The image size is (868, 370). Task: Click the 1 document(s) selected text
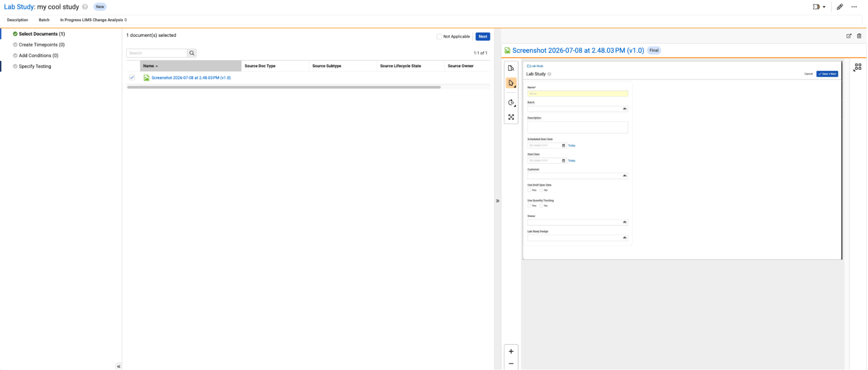tap(151, 35)
